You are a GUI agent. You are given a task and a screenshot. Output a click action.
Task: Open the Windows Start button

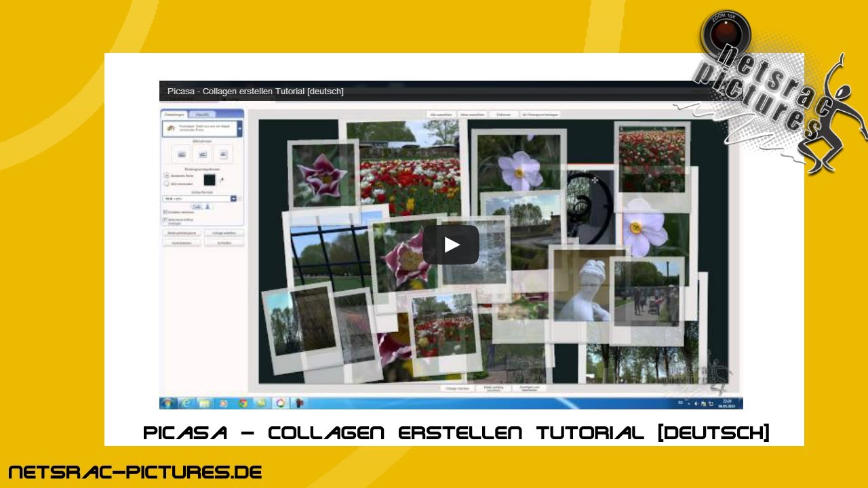pos(167,403)
